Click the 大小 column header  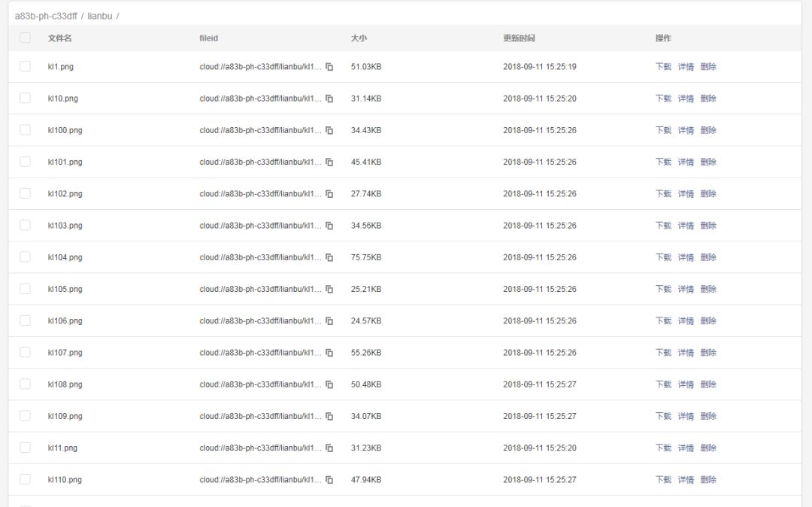(x=359, y=38)
